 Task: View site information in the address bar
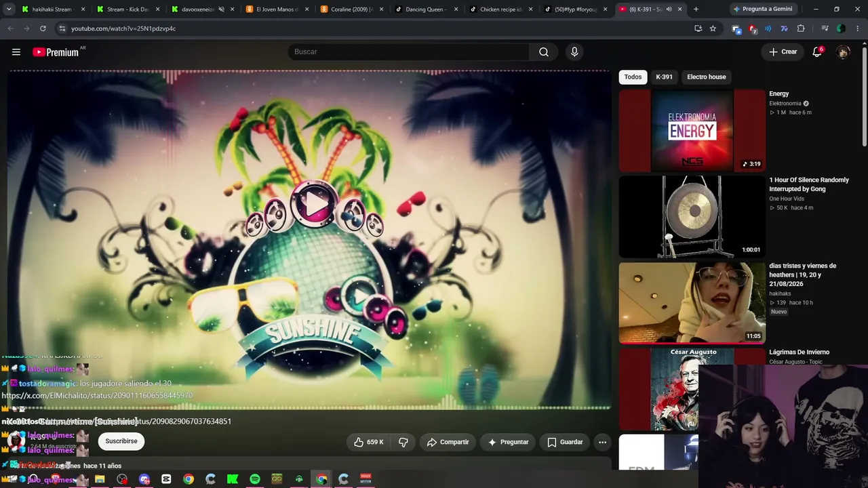62,28
